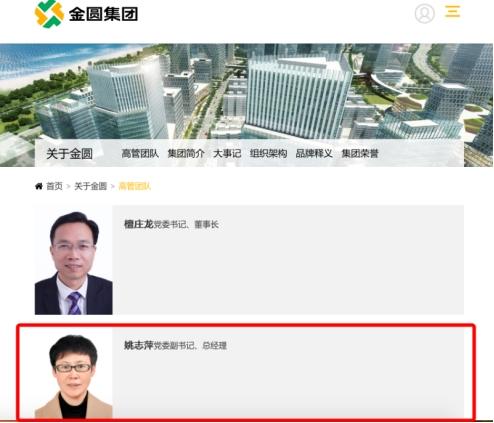Click the 关于金圆 breadcrumb link
494x423 pixels.
point(90,186)
